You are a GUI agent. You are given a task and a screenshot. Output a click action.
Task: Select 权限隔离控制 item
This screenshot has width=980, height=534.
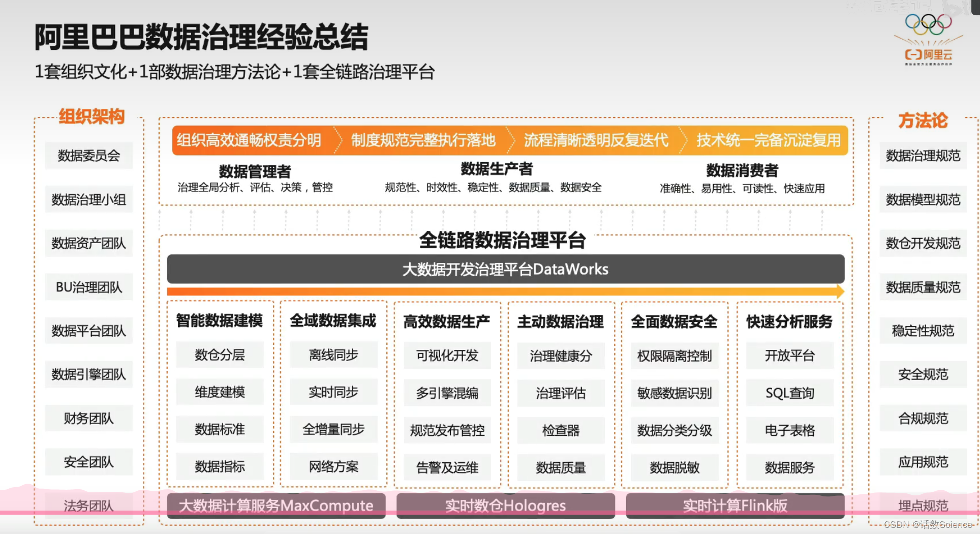point(675,356)
